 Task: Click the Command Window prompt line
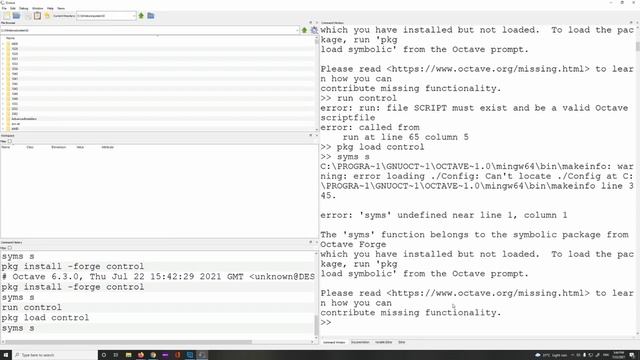(478, 322)
